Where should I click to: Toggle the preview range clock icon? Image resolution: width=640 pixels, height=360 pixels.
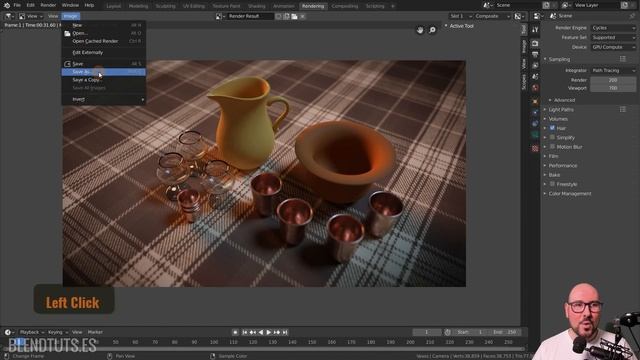pyautogui.click(x=448, y=332)
